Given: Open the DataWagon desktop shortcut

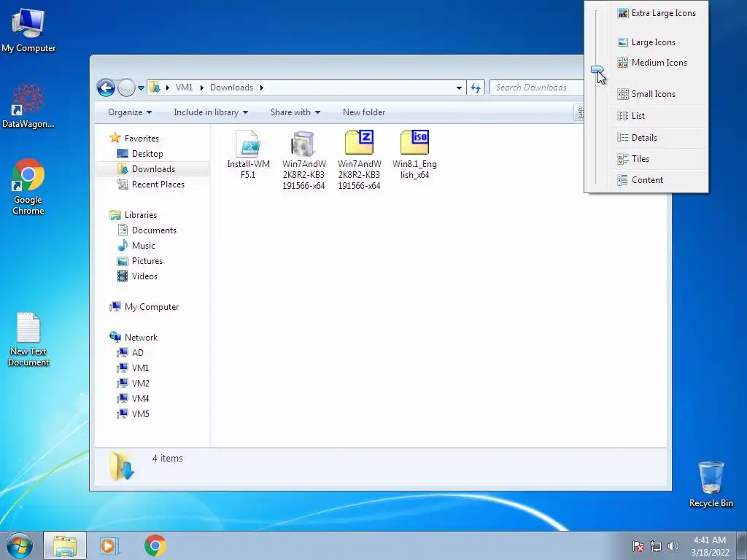Looking at the screenshot, I should coord(28,106).
